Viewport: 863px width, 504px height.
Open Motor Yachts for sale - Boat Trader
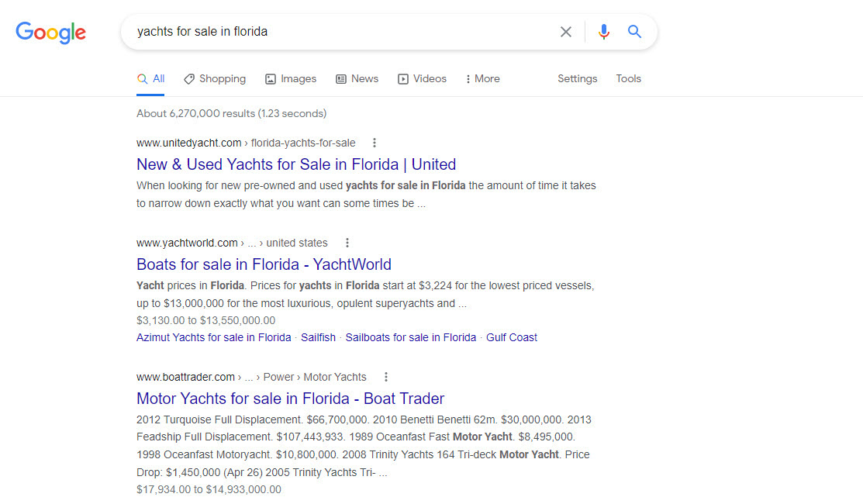[290, 399]
